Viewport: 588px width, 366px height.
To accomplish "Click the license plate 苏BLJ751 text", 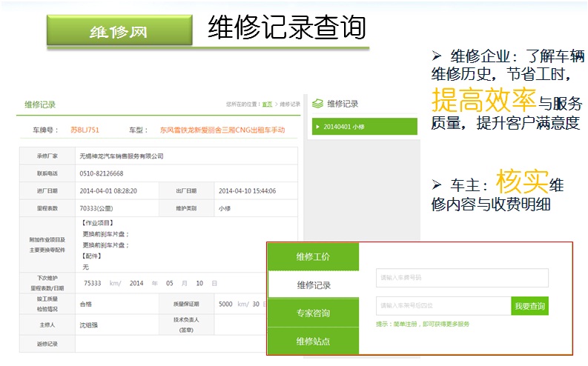I will [85, 130].
